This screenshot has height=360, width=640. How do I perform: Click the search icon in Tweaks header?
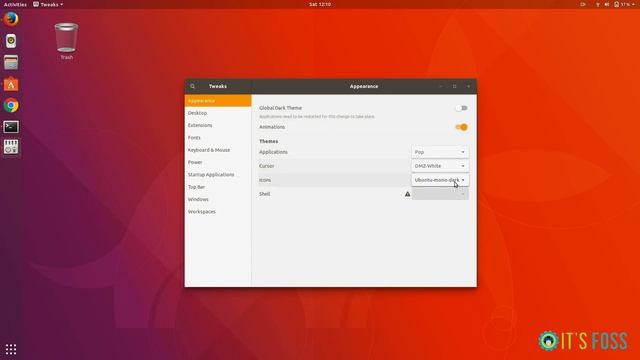click(x=193, y=87)
